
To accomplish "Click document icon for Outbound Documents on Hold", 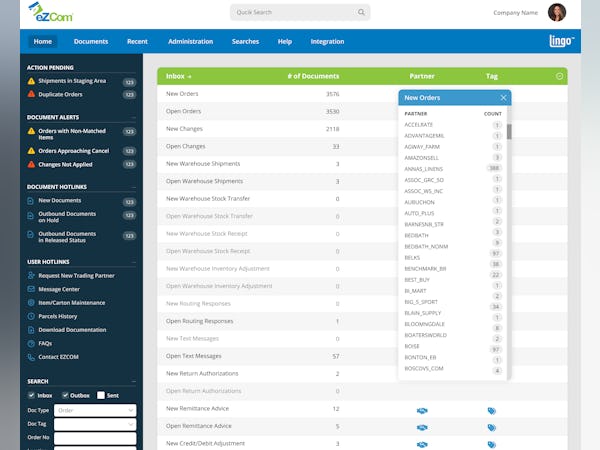I will 31,216.
